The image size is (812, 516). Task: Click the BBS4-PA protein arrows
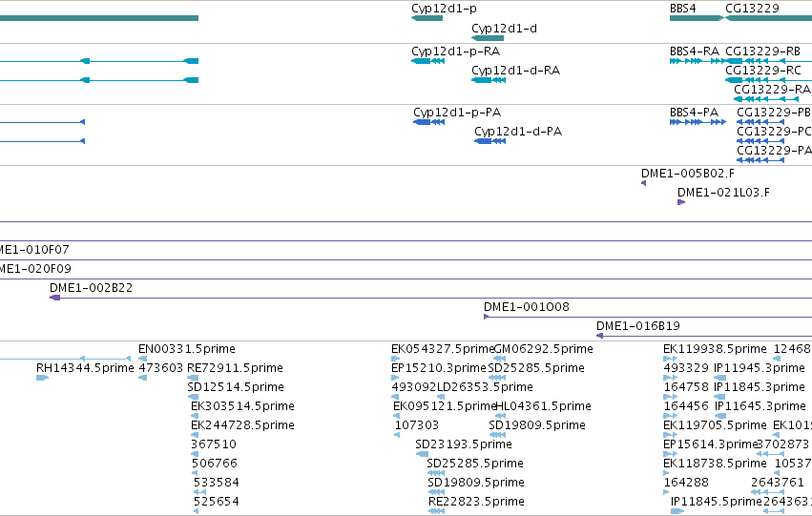[697, 122]
